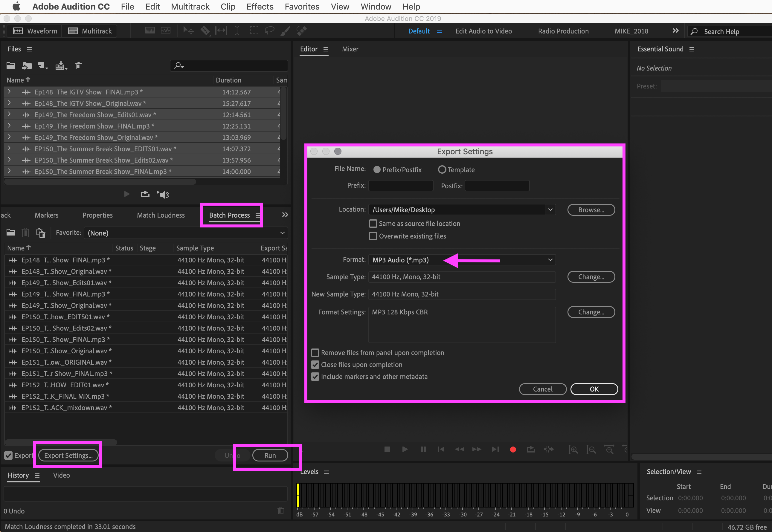Open the Effects menu

[x=260, y=7]
